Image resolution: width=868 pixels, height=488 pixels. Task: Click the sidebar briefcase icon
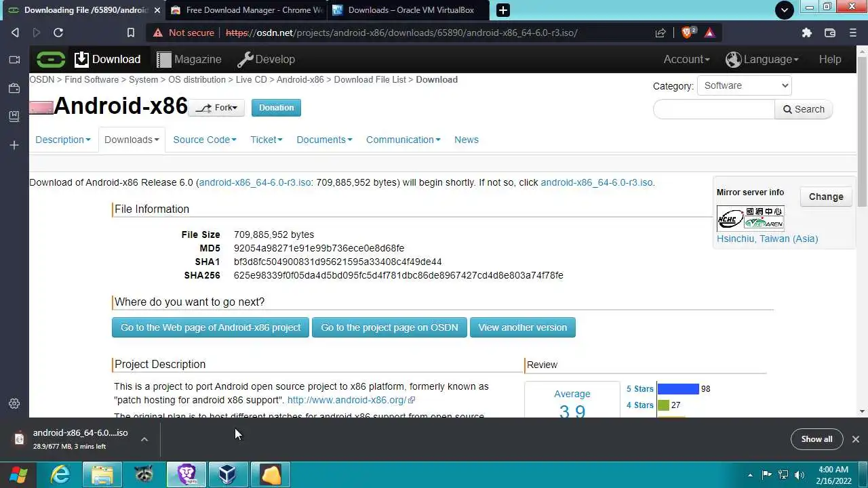[14, 88]
